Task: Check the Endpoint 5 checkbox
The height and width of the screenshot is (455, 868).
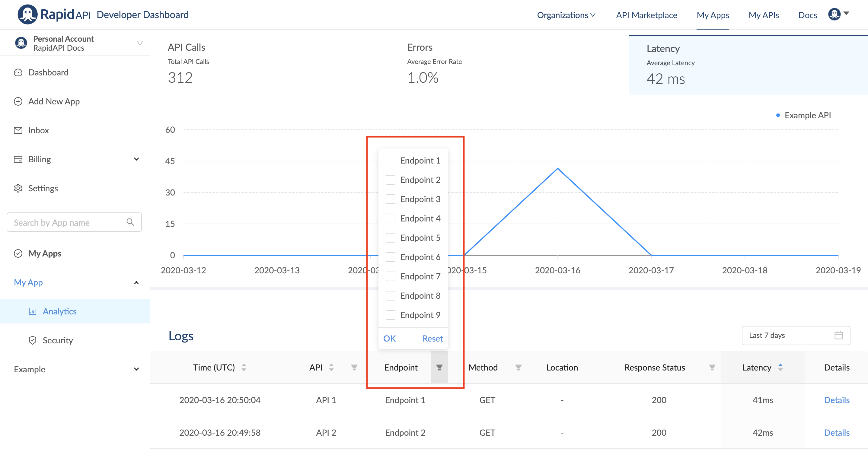Action: click(x=390, y=238)
